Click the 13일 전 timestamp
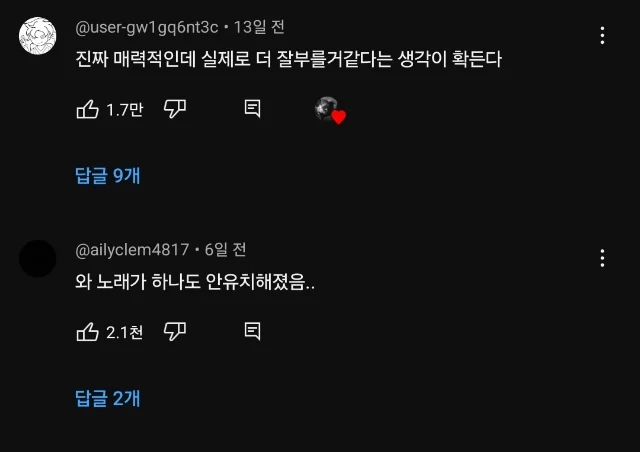The width and height of the screenshot is (640, 452). 259,27
